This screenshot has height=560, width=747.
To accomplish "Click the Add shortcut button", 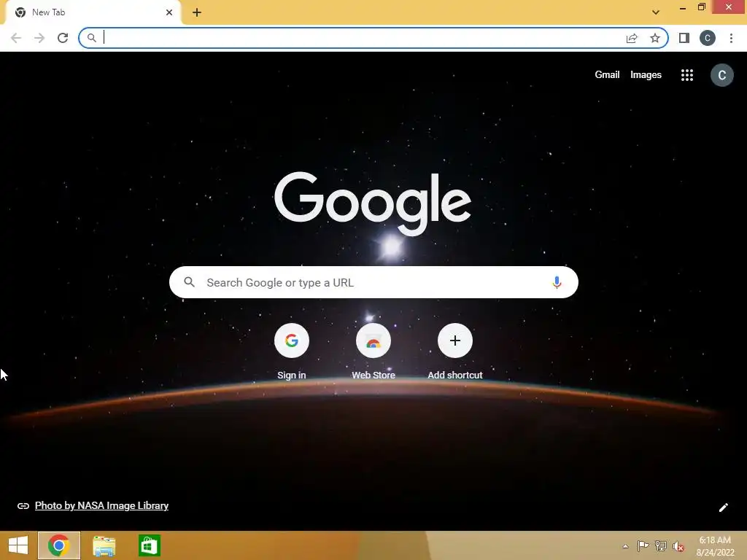I will coord(455,351).
